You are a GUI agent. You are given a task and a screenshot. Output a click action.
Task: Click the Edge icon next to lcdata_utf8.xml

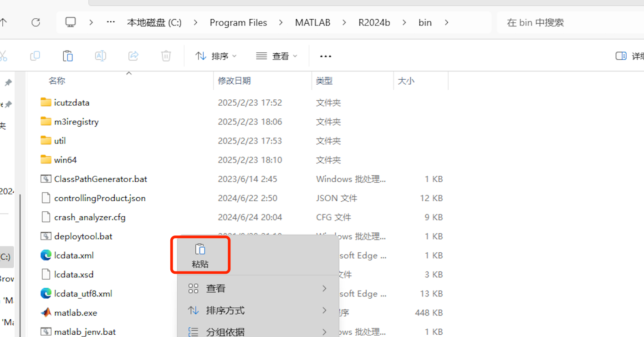46,294
